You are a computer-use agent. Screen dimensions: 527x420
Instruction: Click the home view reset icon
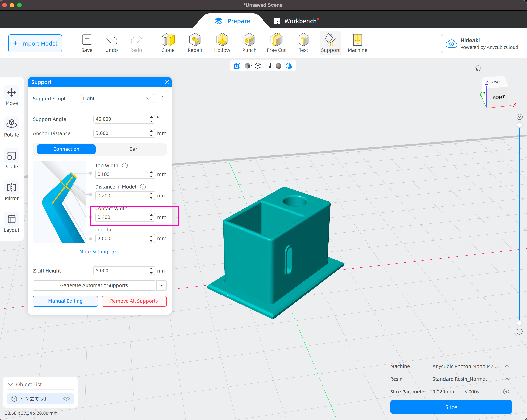478,68
